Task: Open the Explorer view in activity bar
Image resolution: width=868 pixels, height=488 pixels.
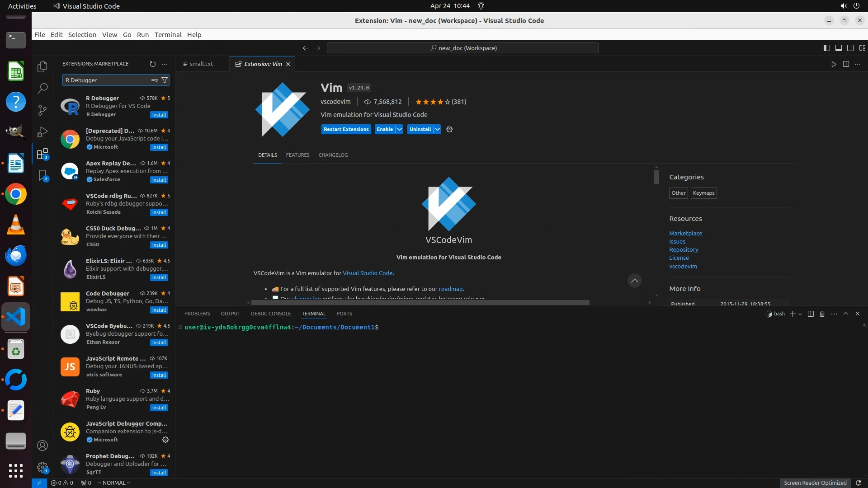Action: point(42,67)
